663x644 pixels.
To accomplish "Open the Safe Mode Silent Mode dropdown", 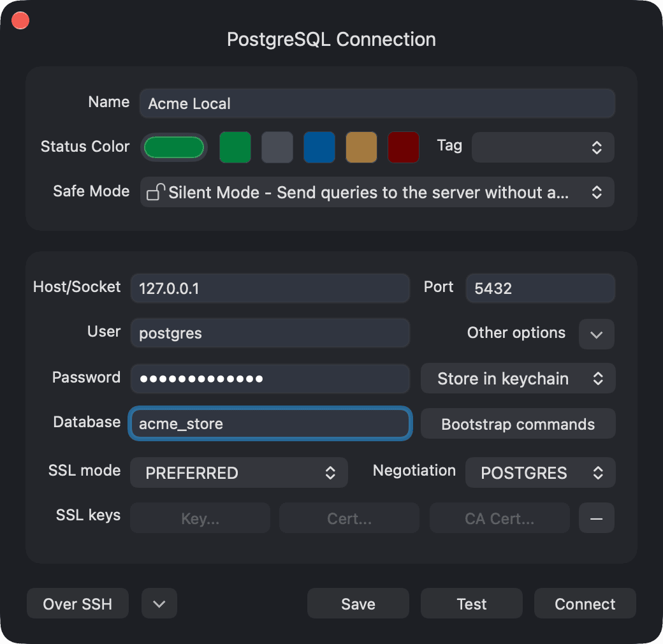I will tap(377, 193).
